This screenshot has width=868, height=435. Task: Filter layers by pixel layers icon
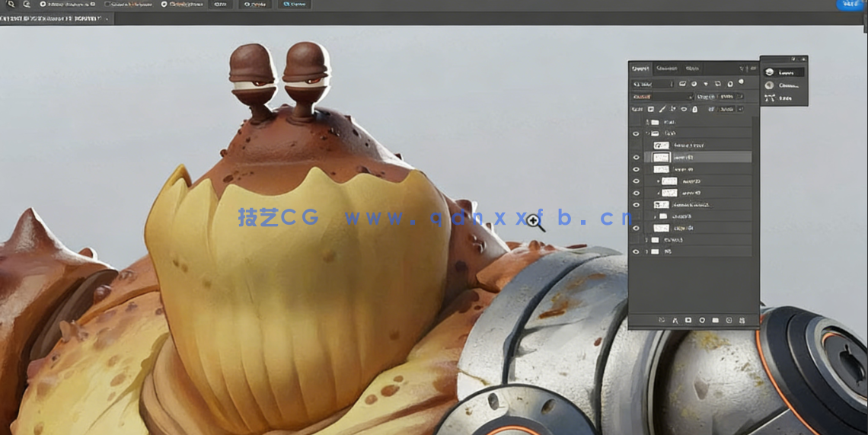point(682,84)
